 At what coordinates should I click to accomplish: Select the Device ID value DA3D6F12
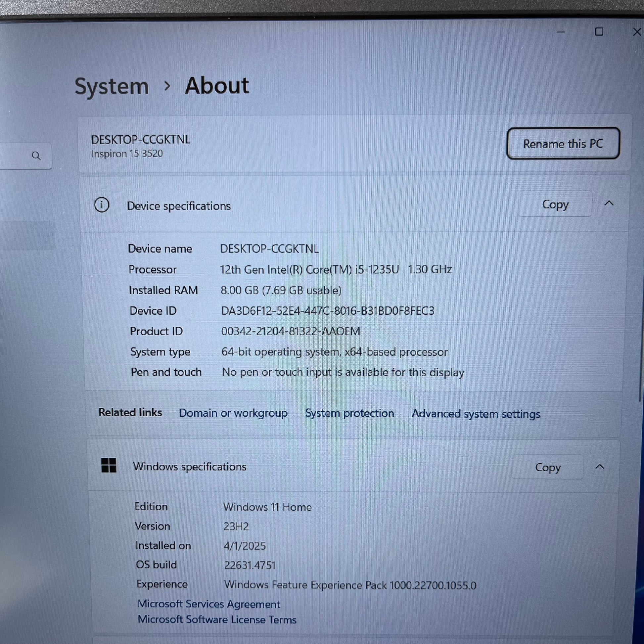coord(328,311)
